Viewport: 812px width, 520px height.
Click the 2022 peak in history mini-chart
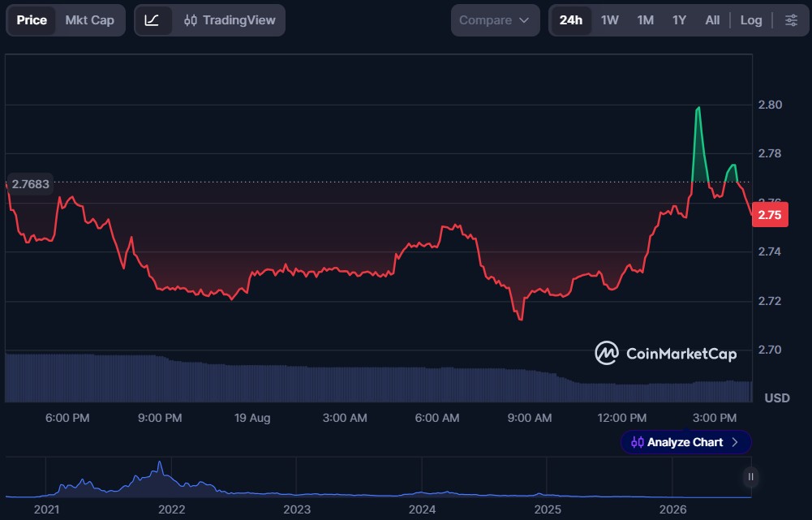click(160, 462)
